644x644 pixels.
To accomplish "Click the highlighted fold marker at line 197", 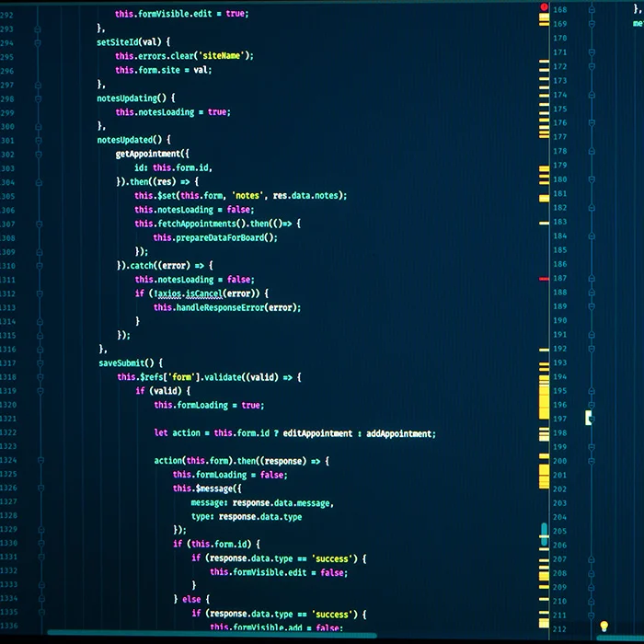I will 590,418.
